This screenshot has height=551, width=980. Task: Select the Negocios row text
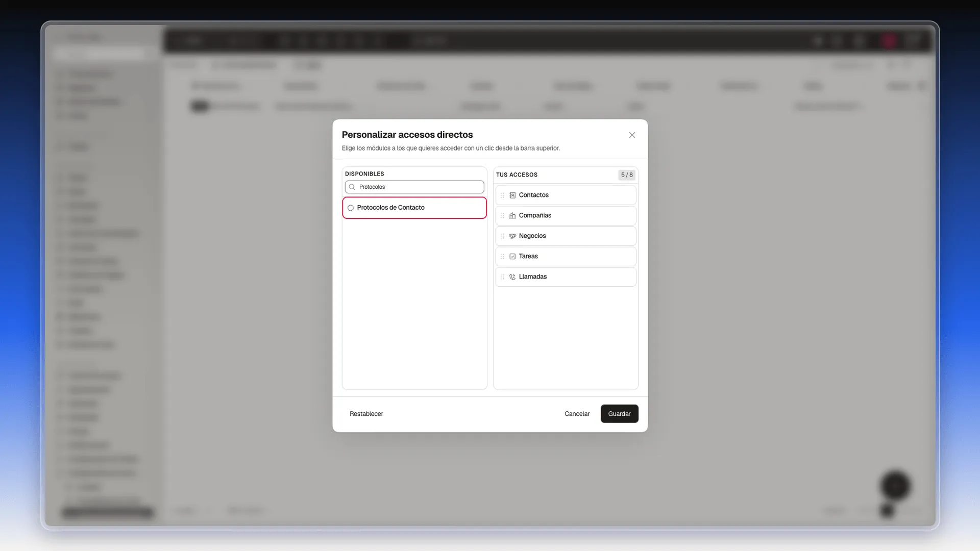coord(532,236)
